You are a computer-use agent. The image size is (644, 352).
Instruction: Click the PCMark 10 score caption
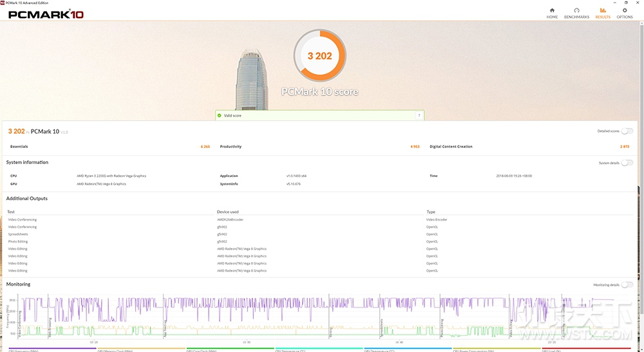[x=319, y=91]
